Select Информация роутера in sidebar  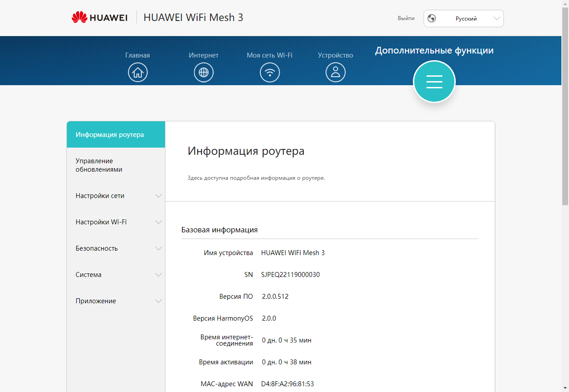point(116,135)
